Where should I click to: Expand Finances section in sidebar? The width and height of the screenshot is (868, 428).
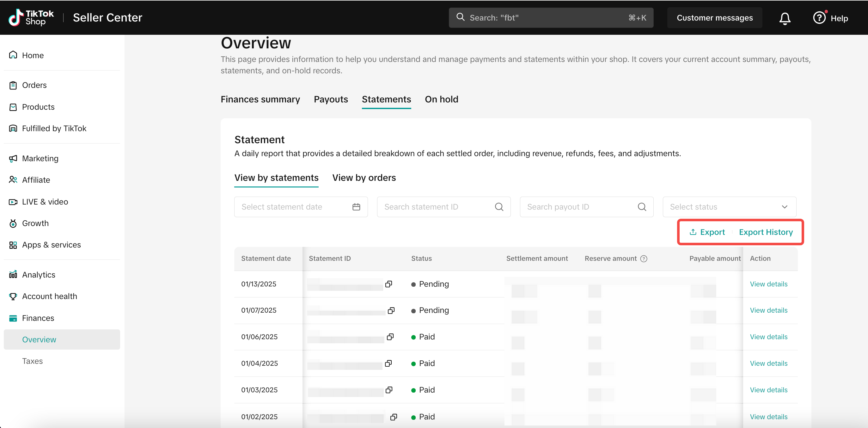click(x=38, y=318)
